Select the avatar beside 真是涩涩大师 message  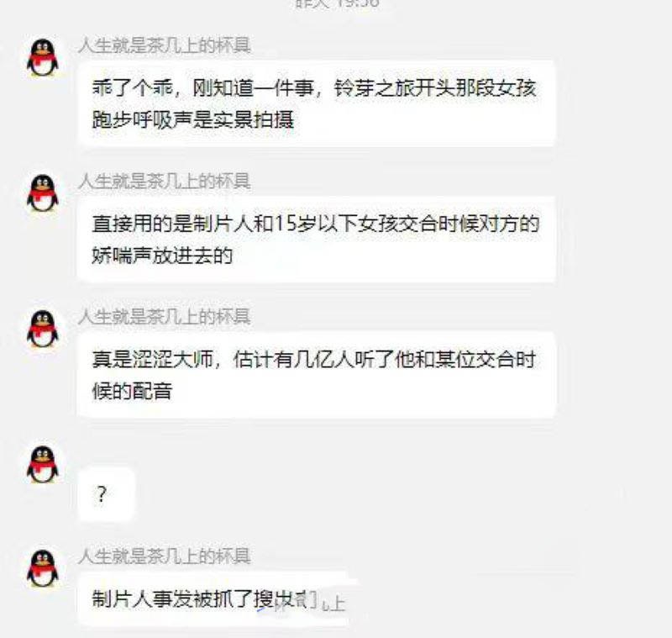(x=43, y=329)
